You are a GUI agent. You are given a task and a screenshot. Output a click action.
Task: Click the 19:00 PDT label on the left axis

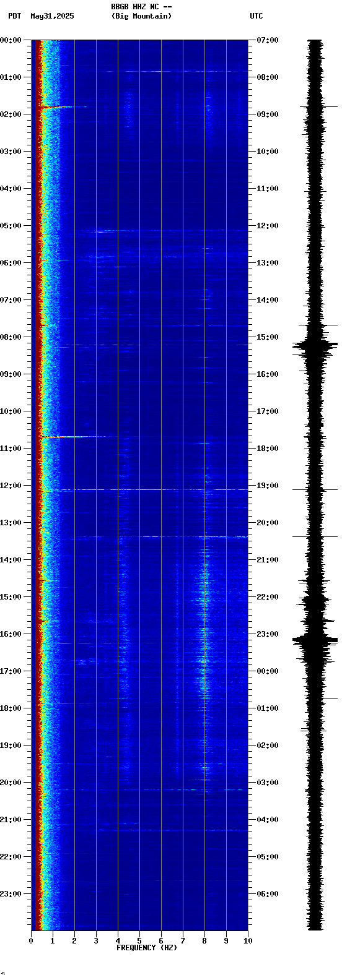coord(11,746)
